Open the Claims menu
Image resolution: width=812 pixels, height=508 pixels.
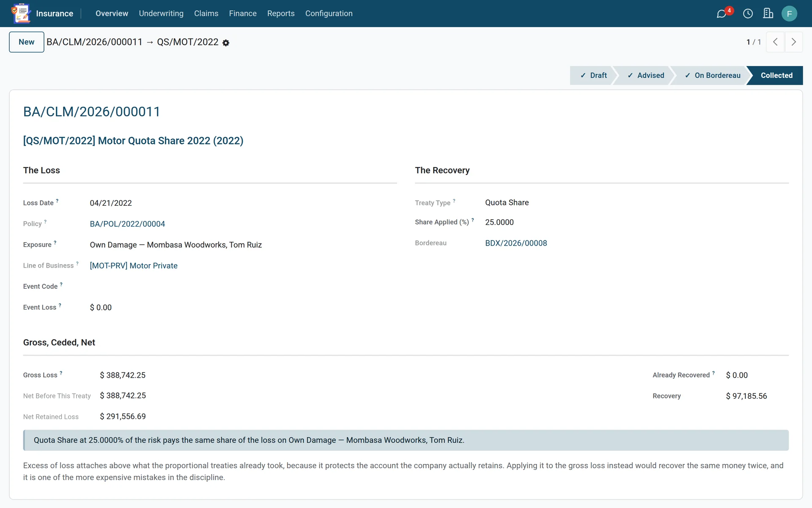pos(206,14)
